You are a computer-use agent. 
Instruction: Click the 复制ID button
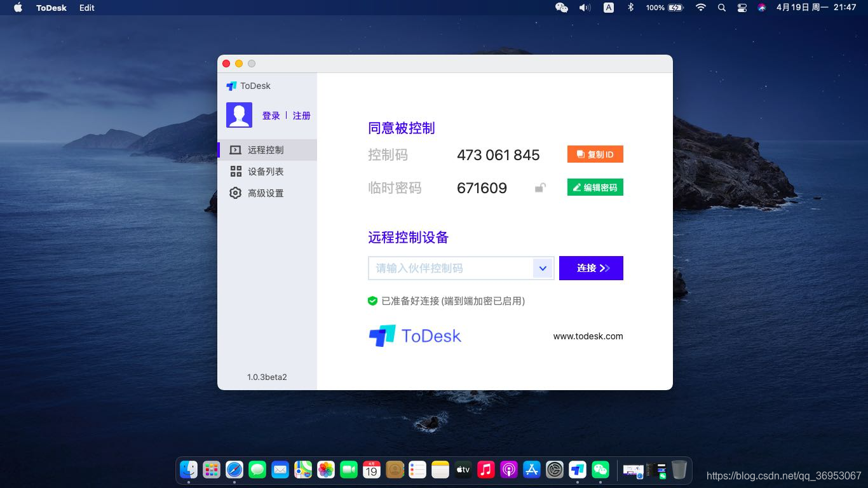[x=595, y=154]
